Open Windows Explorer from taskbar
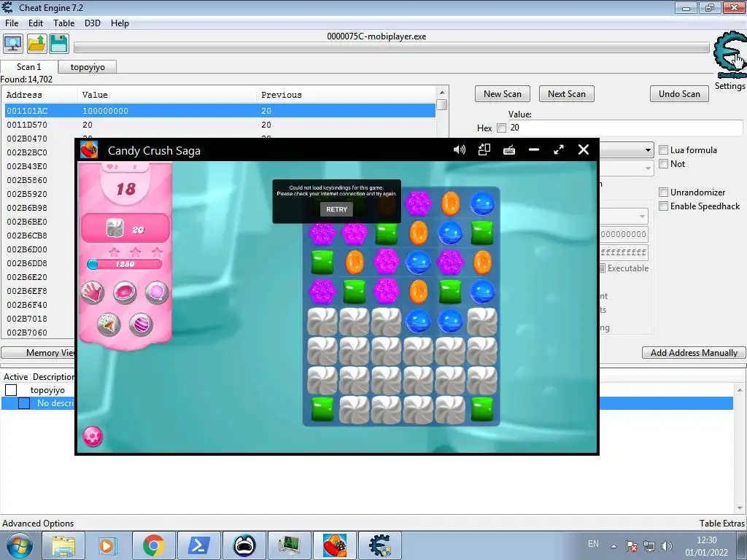 [x=63, y=545]
